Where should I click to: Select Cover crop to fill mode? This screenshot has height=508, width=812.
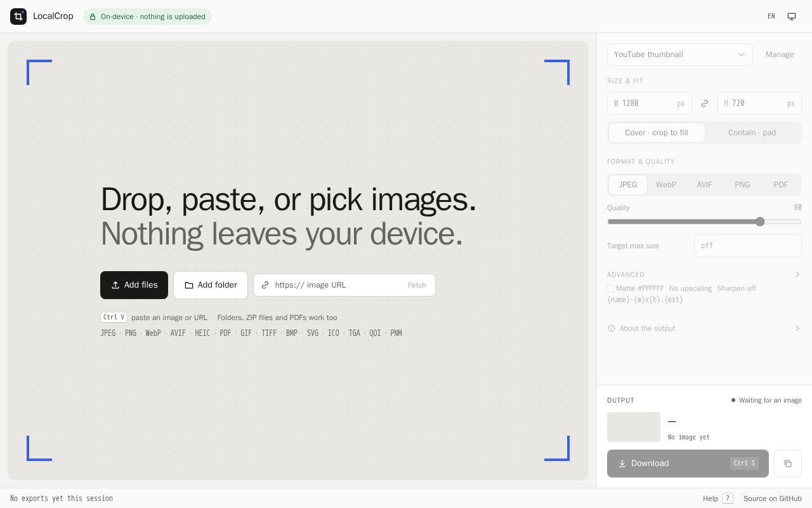[x=657, y=133]
